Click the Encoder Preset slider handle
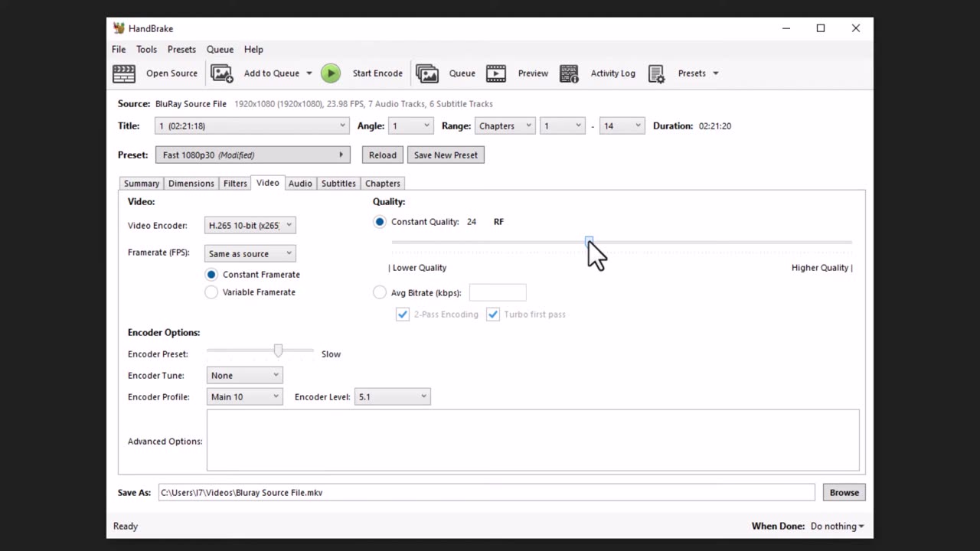This screenshot has height=551, width=980. pos(278,350)
